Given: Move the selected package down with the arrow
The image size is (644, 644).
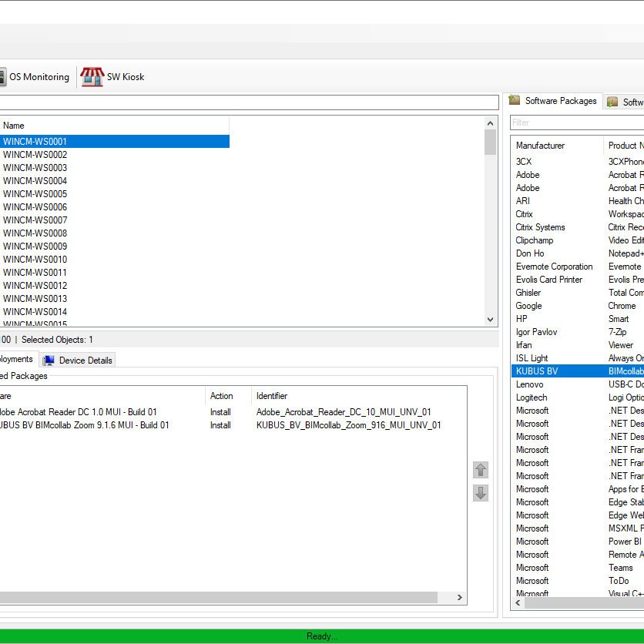Looking at the screenshot, I should click(481, 493).
